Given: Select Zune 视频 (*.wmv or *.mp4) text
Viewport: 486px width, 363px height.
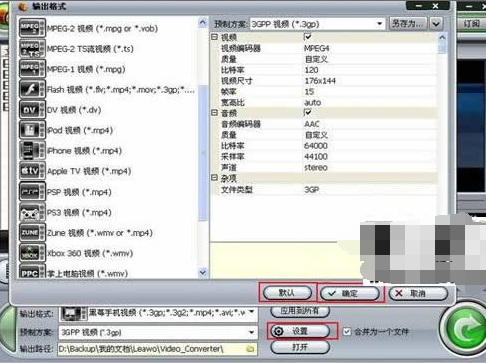Looking at the screenshot, I should (x=100, y=233).
